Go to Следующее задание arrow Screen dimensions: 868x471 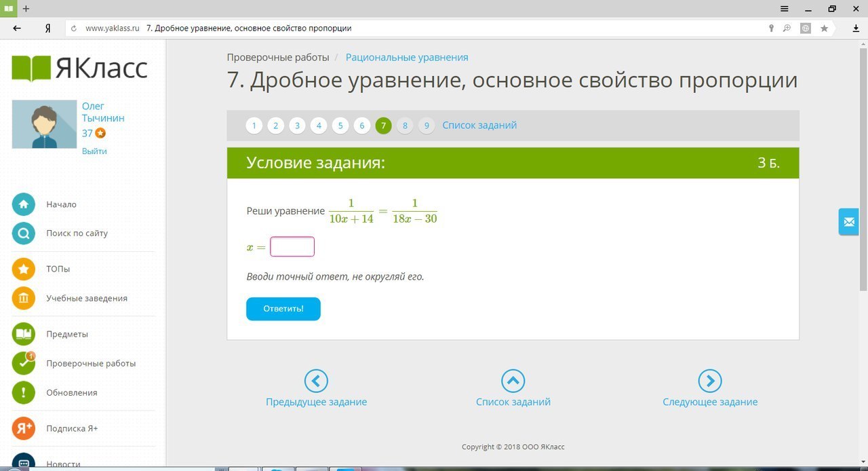click(710, 381)
